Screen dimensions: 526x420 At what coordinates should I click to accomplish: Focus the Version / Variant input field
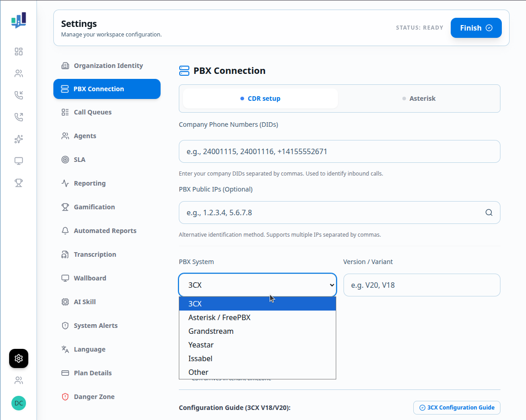coord(422,285)
